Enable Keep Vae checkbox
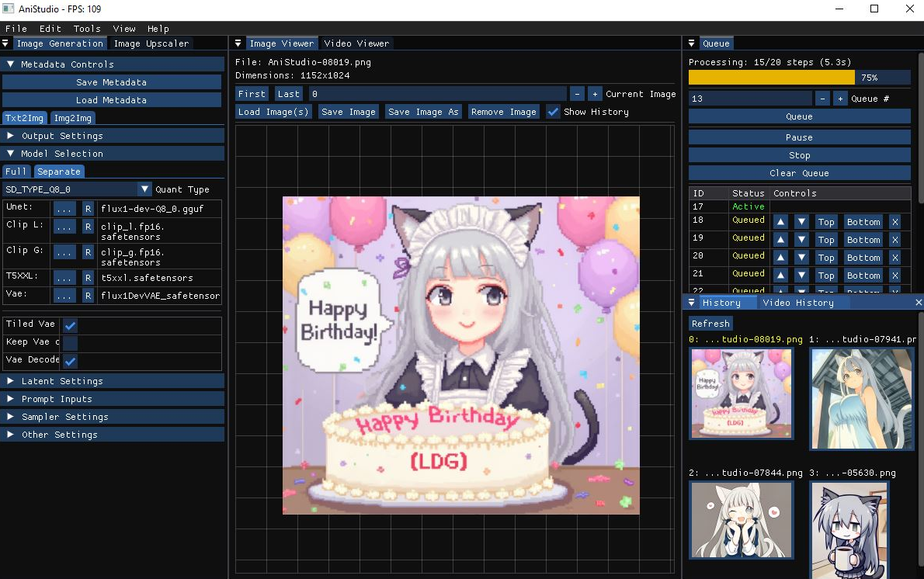The width and height of the screenshot is (924, 579). point(70,343)
